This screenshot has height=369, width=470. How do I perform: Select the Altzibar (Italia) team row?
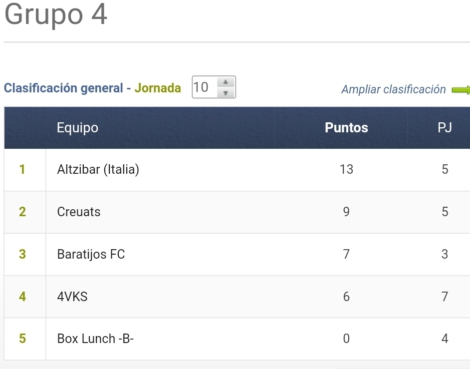click(x=237, y=170)
